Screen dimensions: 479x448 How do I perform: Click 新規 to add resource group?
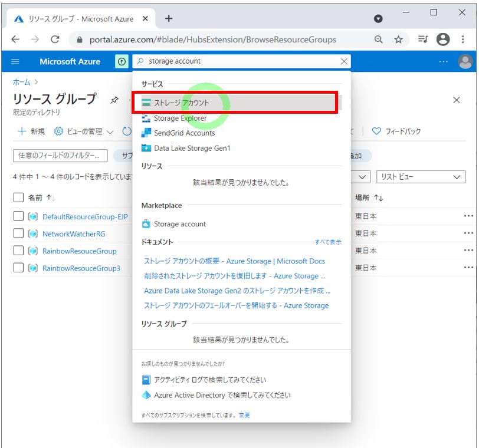(31, 131)
